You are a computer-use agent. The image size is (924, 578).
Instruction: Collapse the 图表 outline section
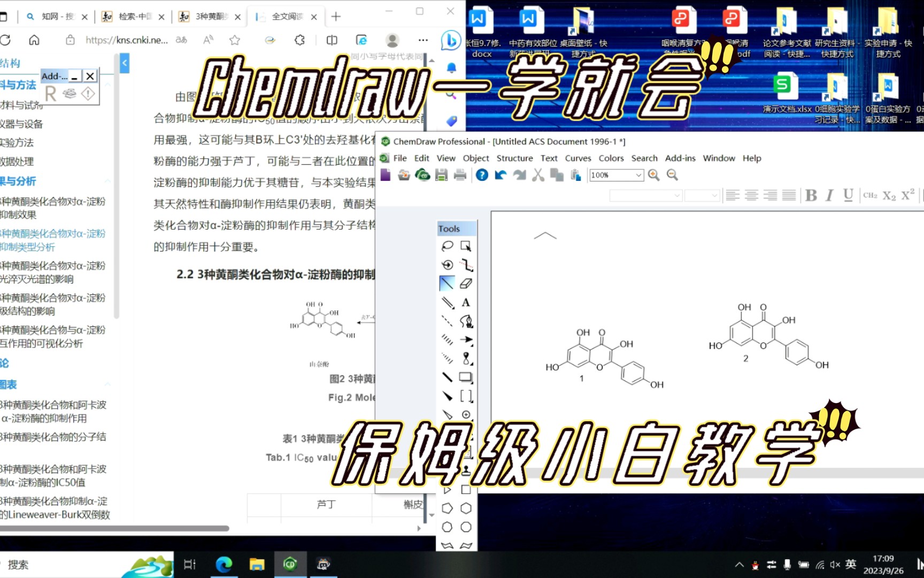[x=107, y=384]
